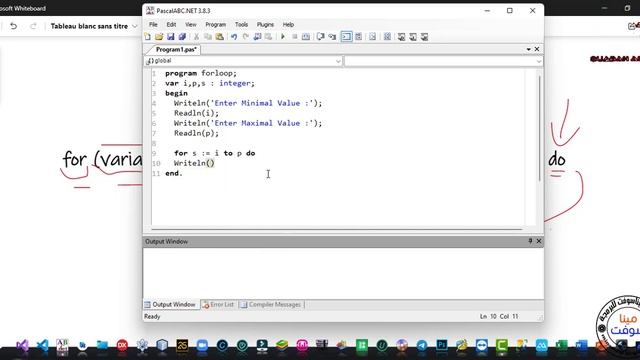640x360 pixels.
Task: Open VS Code from the taskbar
Action: click(42, 346)
